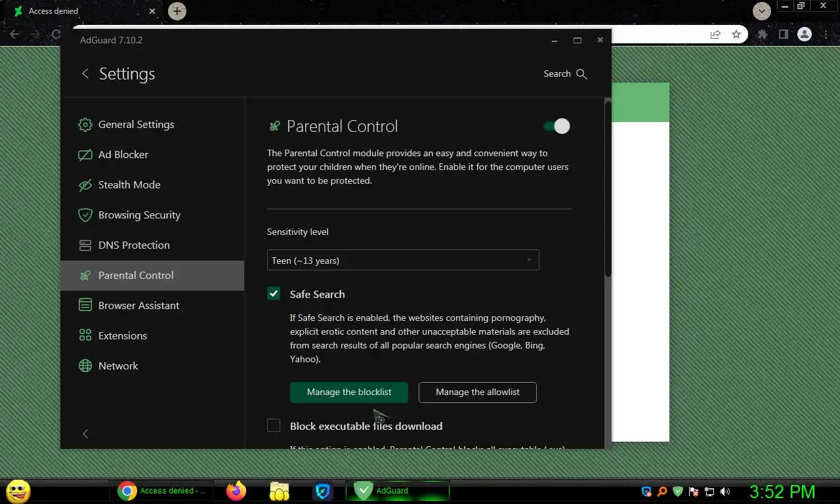
Task: Open the DNS Protection settings section
Action: pos(152,245)
